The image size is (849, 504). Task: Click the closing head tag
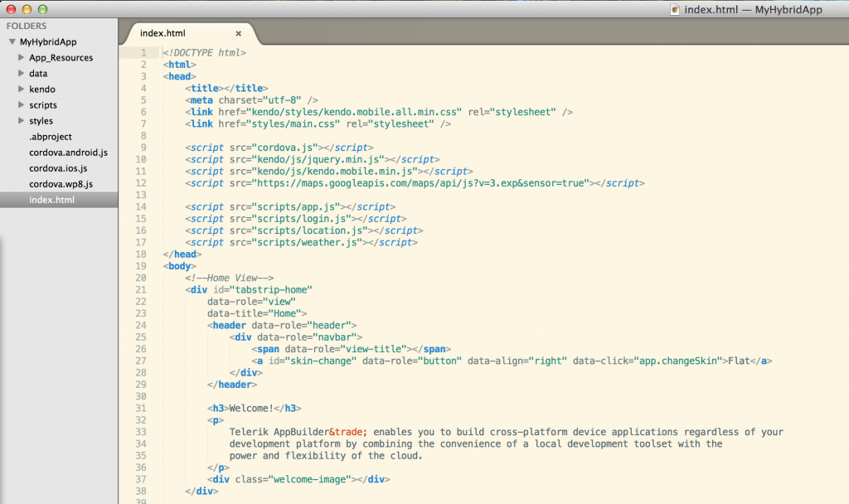pos(182,254)
